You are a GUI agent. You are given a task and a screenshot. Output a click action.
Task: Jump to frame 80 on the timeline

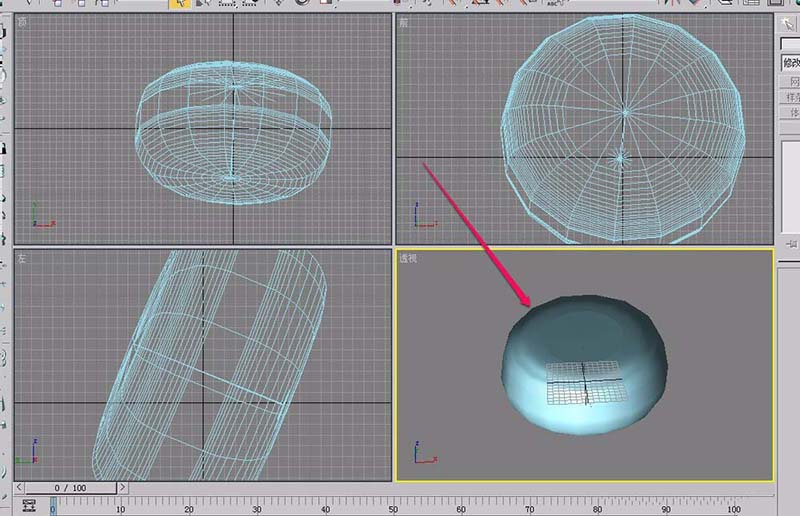tap(597, 509)
